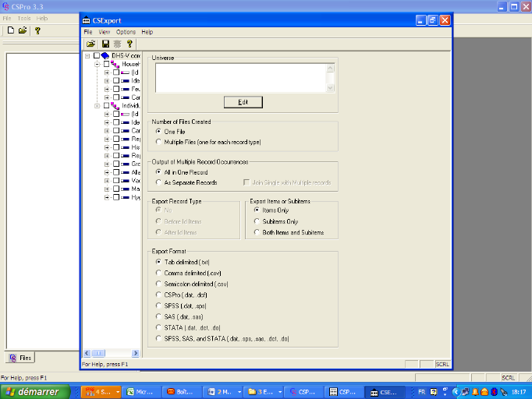Click the démarrer Start button
Viewport: 532px width, 399px height.
[35, 391]
